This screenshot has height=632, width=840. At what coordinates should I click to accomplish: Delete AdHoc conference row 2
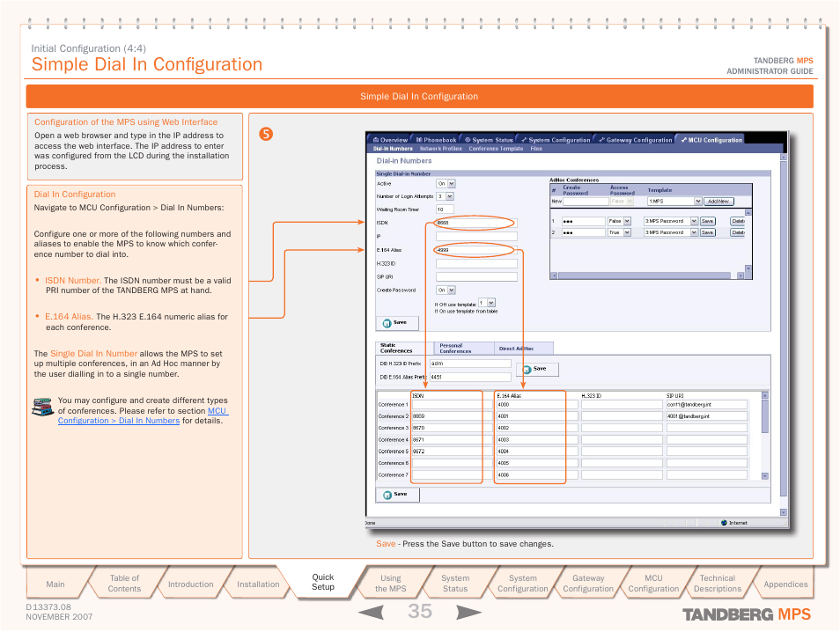pos(738,233)
